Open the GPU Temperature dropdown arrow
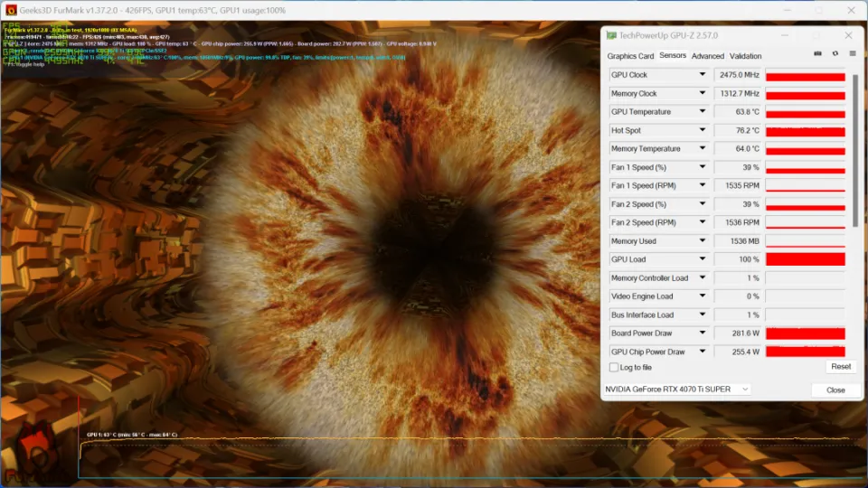Image resolution: width=868 pixels, height=488 pixels. 702,112
